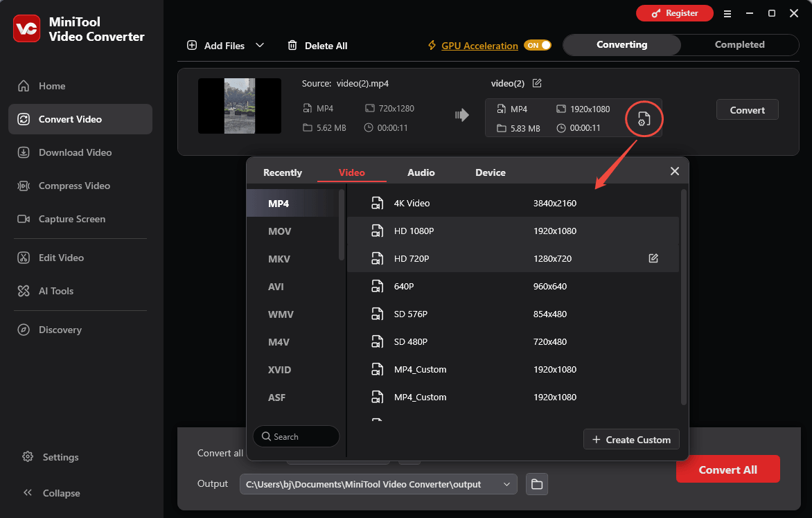Select the first MP4_Custom preset
The image size is (812, 518).
coord(513,369)
